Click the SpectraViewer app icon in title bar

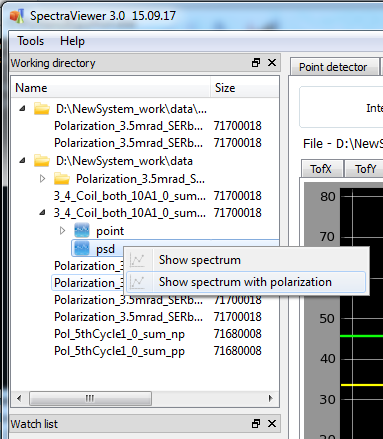pos(17,16)
